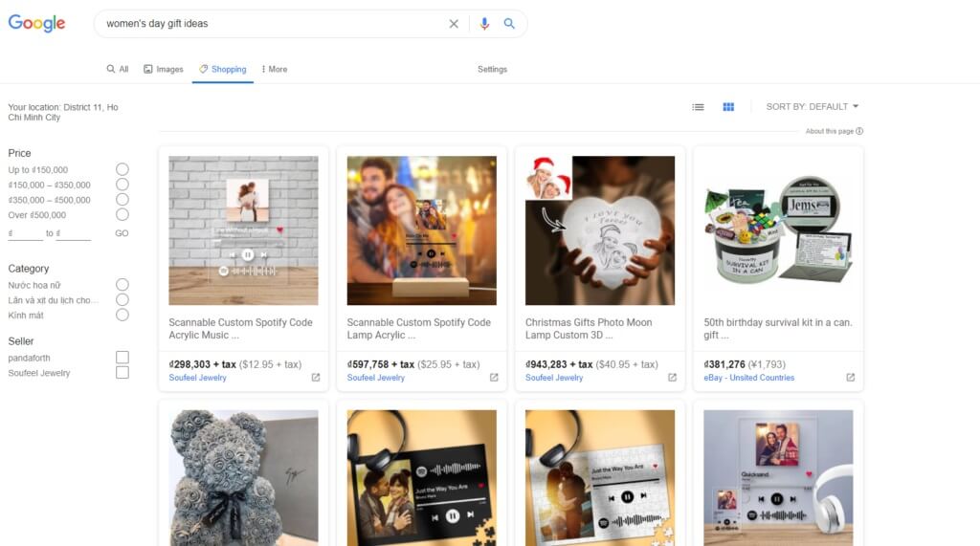The image size is (980, 546).
Task: Open Soufeel Jewelry link under Moon Lamp product
Action: pyautogui.click(x=554, y=378)
